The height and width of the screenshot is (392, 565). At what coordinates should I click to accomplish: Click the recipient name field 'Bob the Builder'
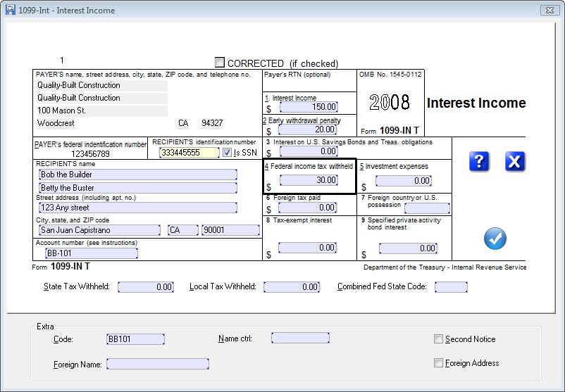point(138,175)
